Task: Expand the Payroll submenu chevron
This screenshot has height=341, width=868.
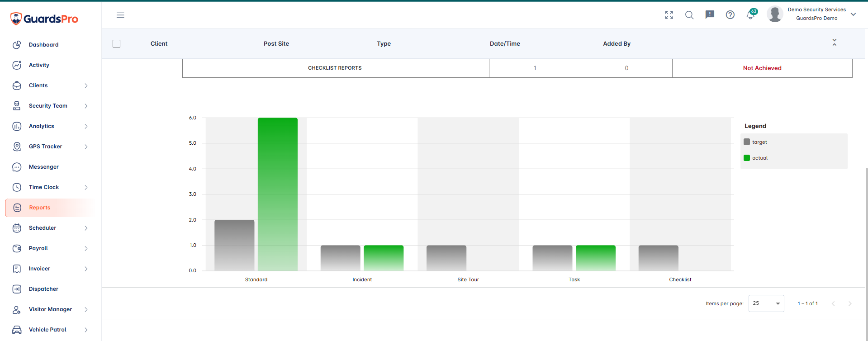Action: pos(86,248)
